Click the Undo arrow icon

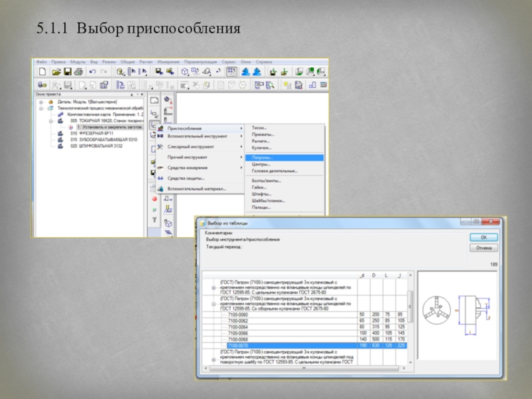coord(92,71)
